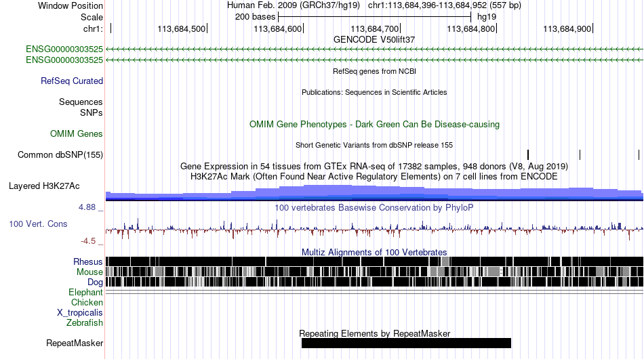Click Repeating Elements by RepeatMasker title
The width and height of the screenshot is (644, 359).
click(374, 333)
